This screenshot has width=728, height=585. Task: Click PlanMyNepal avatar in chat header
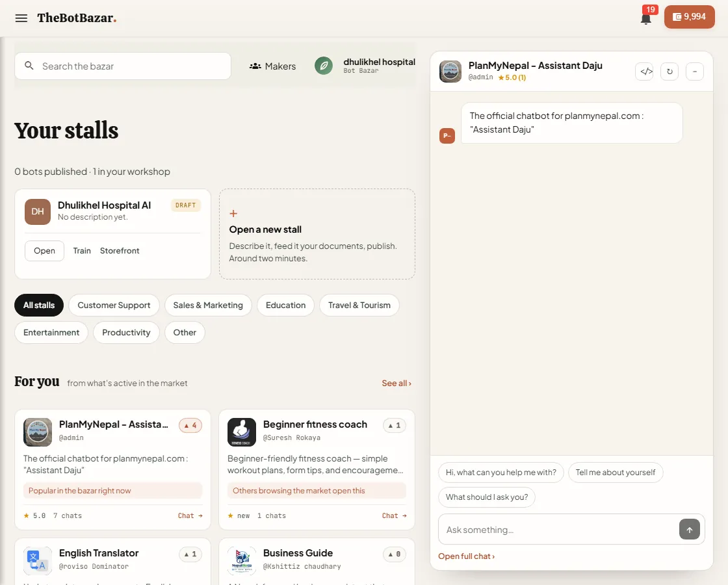click(x=450, y=71)
